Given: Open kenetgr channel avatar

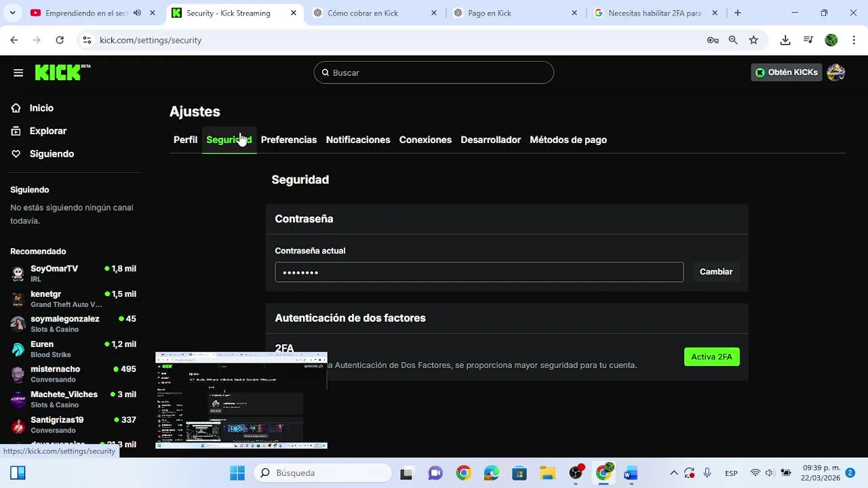Looking at the screenshot, I should [18, 299].
